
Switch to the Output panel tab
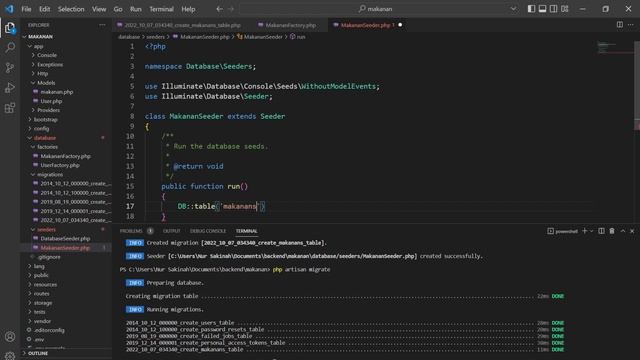click(171, 231)
